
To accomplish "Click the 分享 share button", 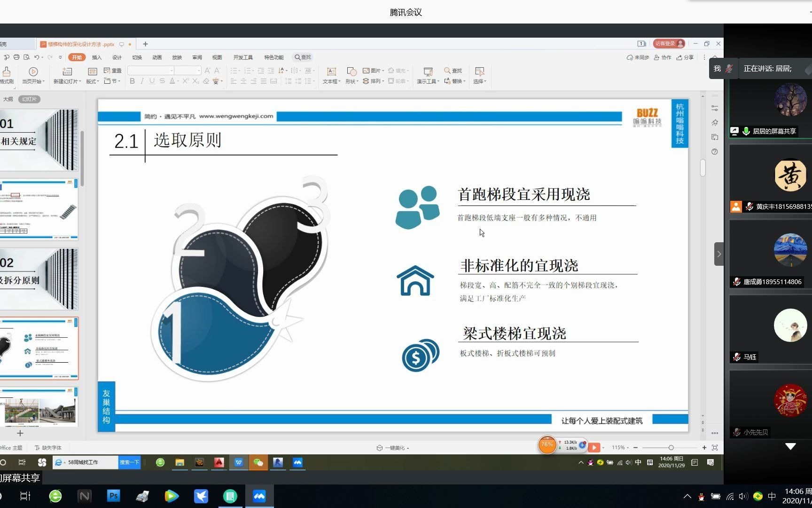I will [x=685, y=57].
